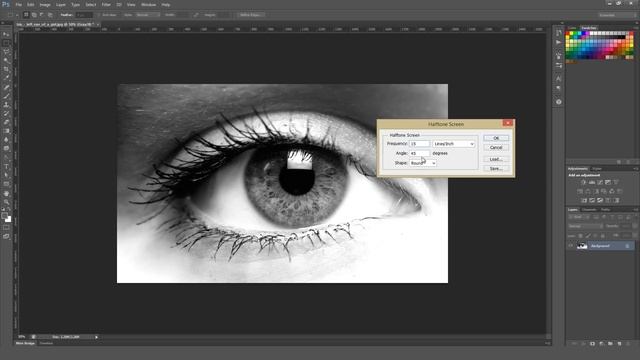Toggle lock transparent pixels

coord(580,236)
